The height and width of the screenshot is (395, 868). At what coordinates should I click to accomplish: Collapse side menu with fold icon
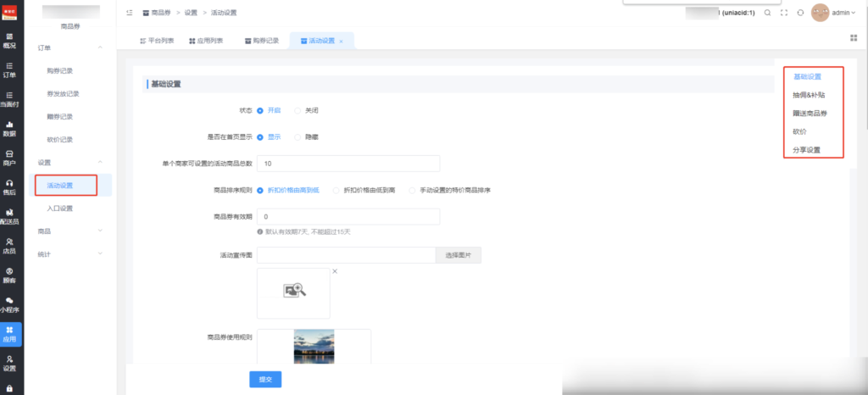(x=130, y=12)
